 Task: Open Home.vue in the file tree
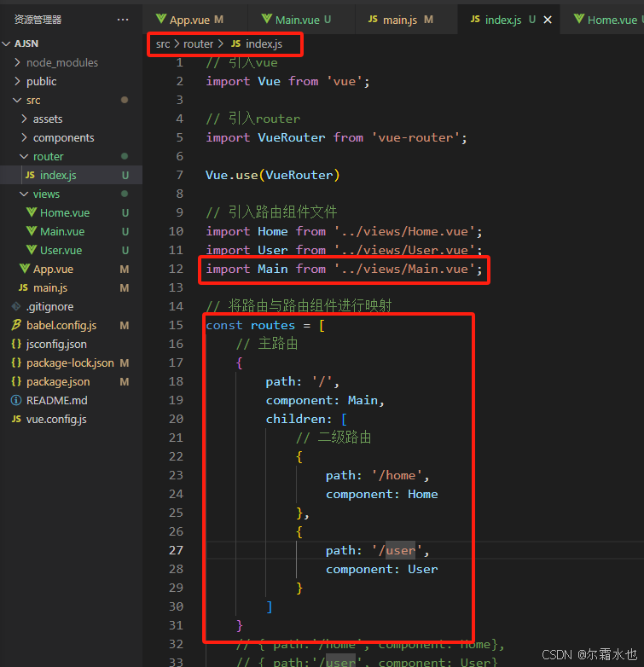point(71,212)
